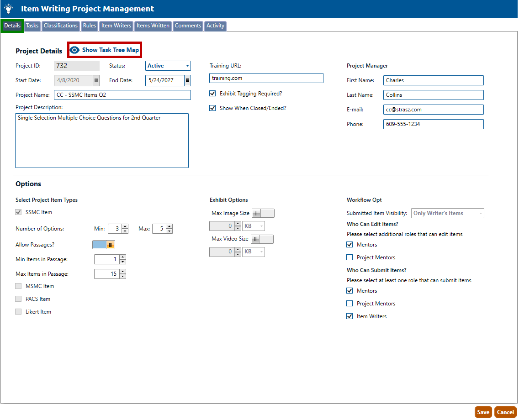
Task: Open the Status dropdown showing Active
Action: pos(168,66)
